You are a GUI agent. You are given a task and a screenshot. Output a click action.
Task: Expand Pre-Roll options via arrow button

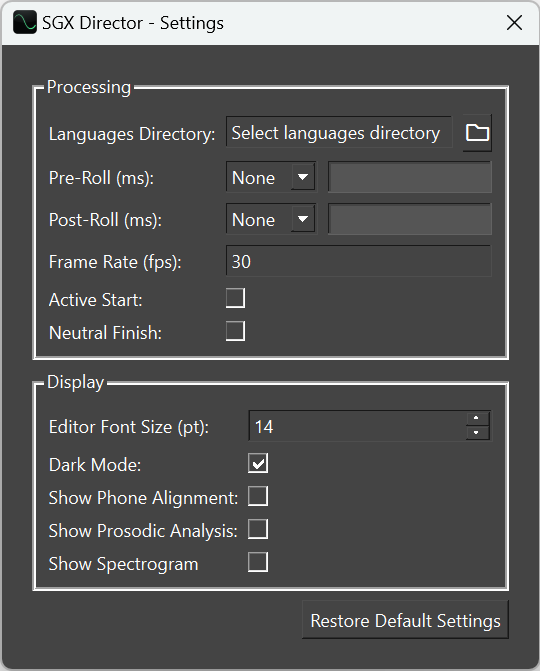pos(303,177)
